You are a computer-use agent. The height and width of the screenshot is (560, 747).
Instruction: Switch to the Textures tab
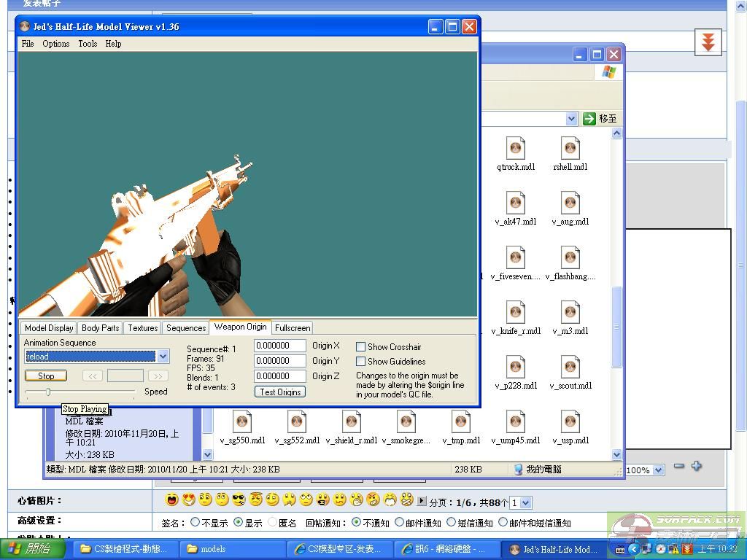142,328
